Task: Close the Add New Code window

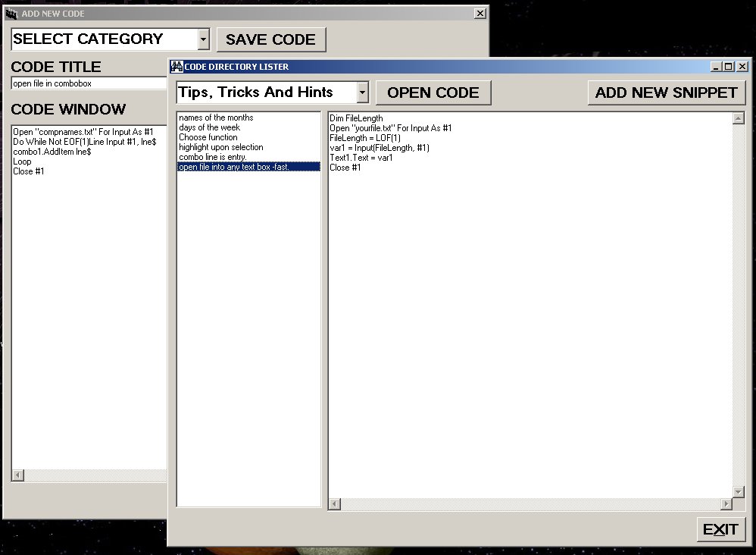Action: [480, 14]
